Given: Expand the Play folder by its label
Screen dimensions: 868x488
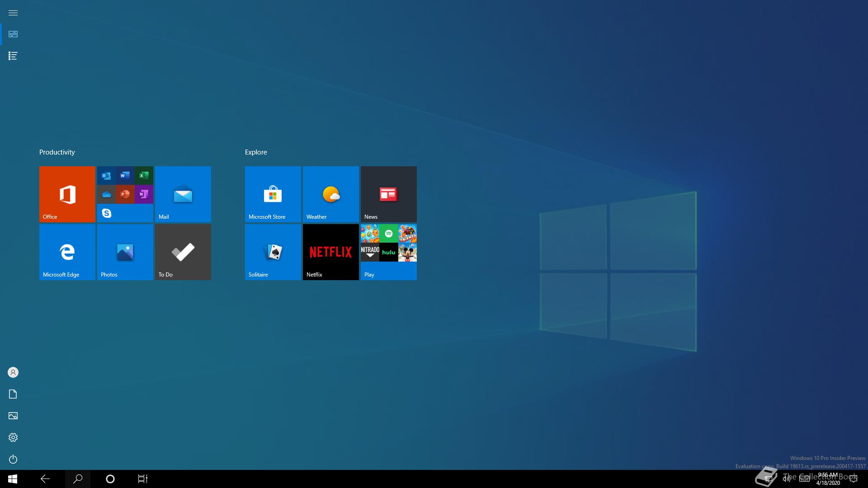Looking at the screenshot, I should 369,274.
